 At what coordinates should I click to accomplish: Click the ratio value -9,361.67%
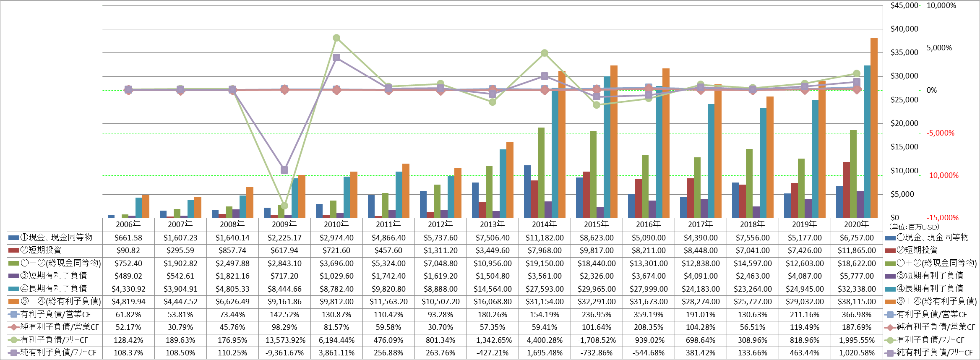pyautogui.click(x=284, y=353)
